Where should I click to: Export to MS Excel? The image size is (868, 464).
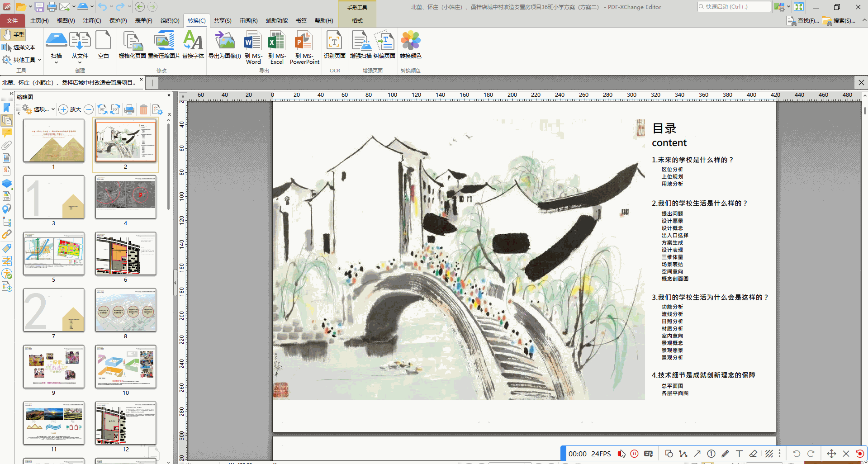tap(277, 47)
